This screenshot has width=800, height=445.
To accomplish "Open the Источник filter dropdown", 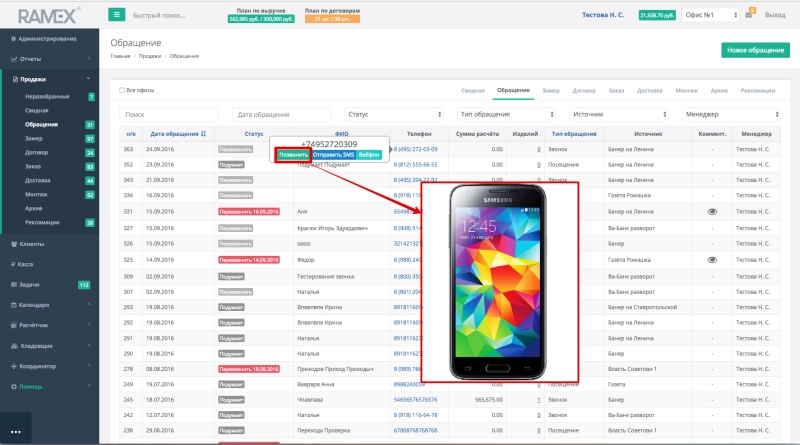I will pyautogui.click(x=619, y=114).
